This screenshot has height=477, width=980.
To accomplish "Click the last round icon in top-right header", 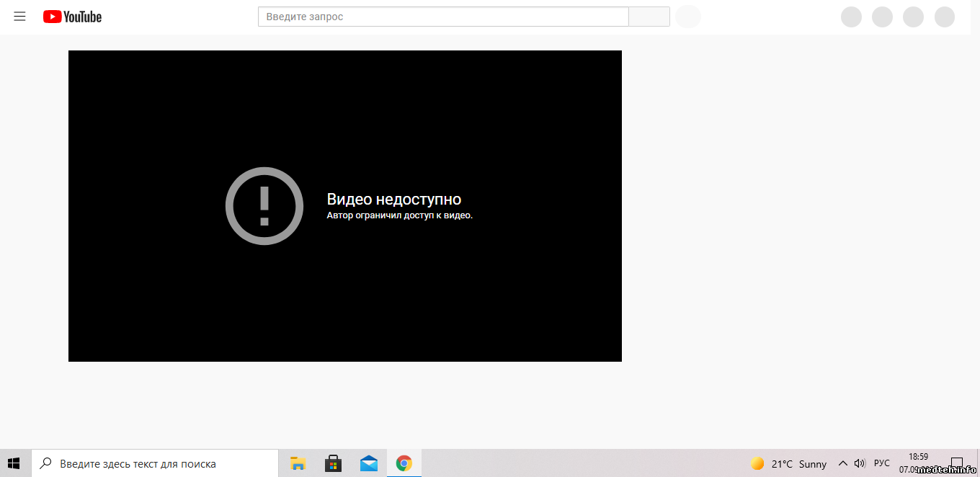I will tap(944, 17).
